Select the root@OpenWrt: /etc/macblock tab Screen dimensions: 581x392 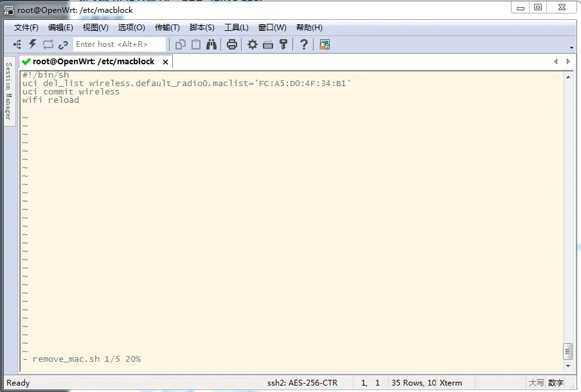point(93,62)
